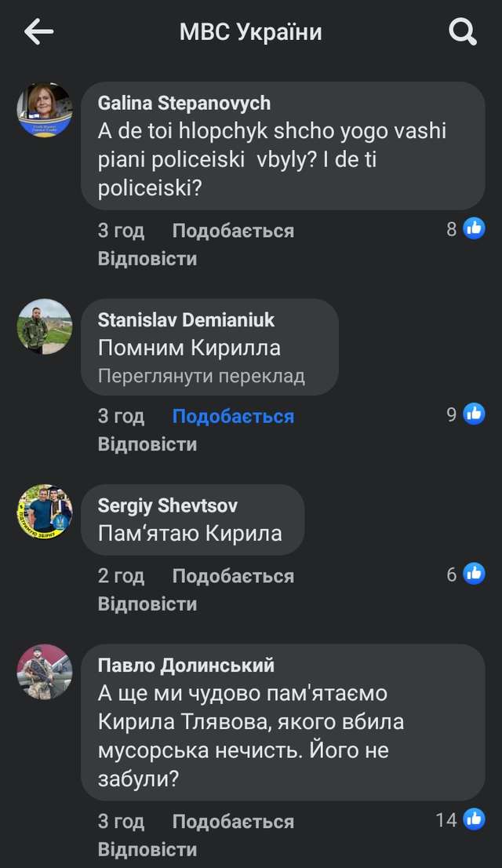Unlike Stanislav Demianiuk's comment via blue Подобається
This screenshot has width=502, height=868.
pos(233,416)
